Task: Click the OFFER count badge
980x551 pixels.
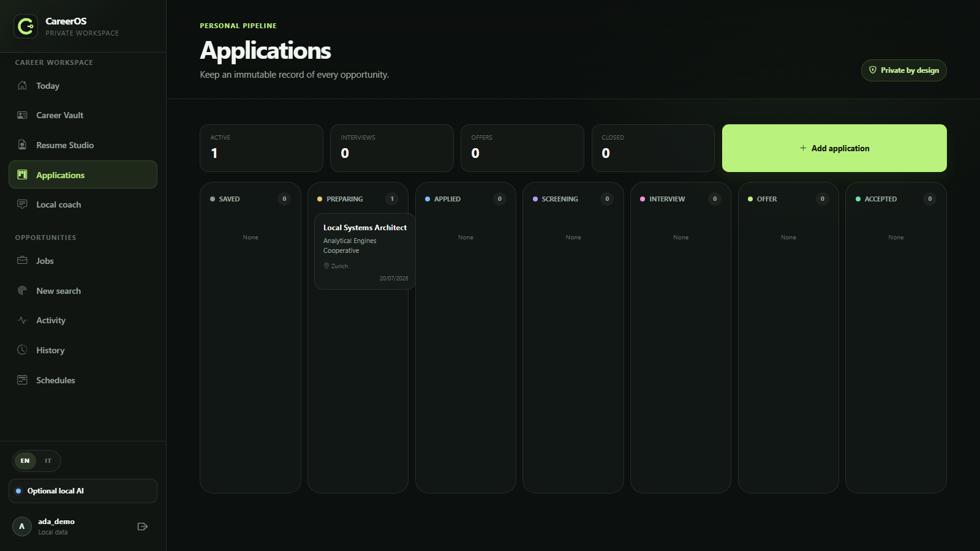Action: (x=823, y=199)
